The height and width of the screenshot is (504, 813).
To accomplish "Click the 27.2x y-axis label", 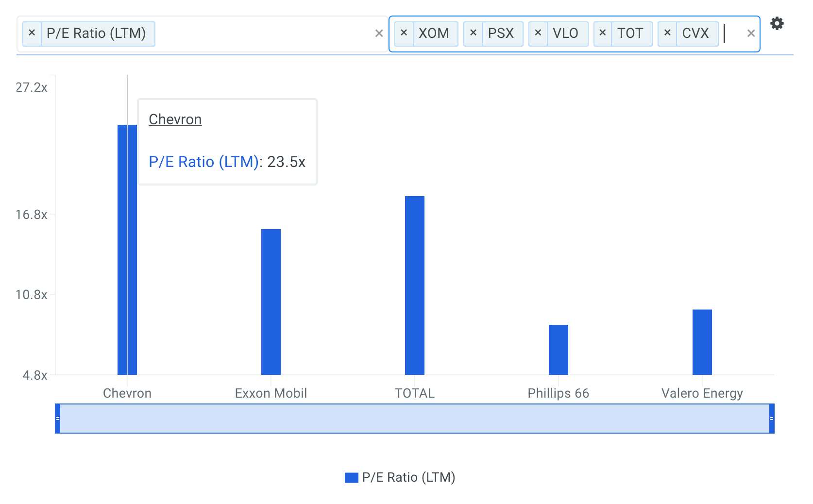I will (x=32, y=87).
